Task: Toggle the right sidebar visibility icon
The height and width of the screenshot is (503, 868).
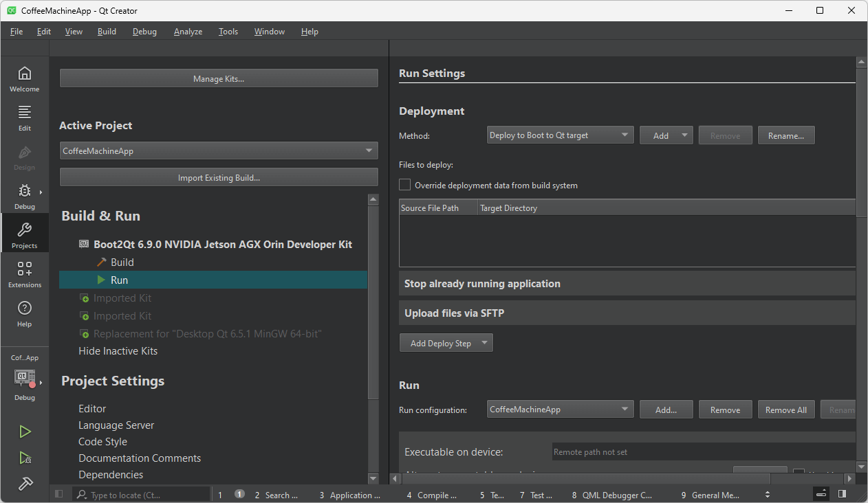Action: tap(842, 494)
